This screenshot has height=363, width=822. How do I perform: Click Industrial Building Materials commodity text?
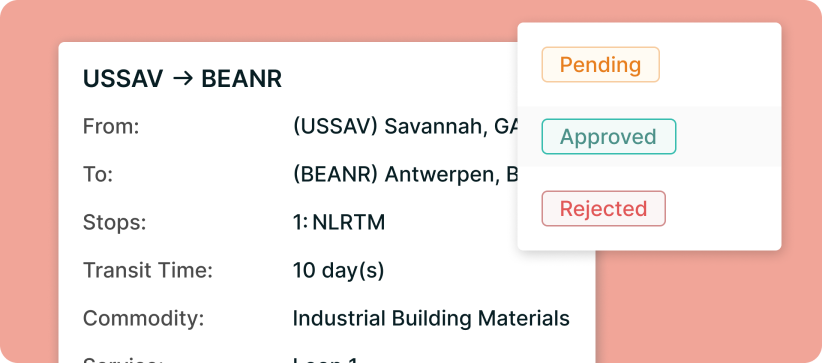pyautogui.click(x=431, y=318)
